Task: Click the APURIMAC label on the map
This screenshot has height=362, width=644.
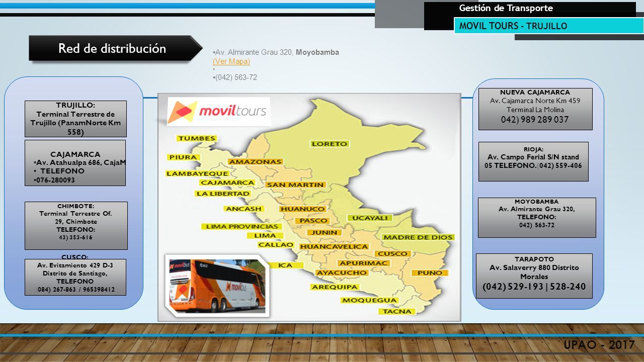Action: (x=363, y=263)
